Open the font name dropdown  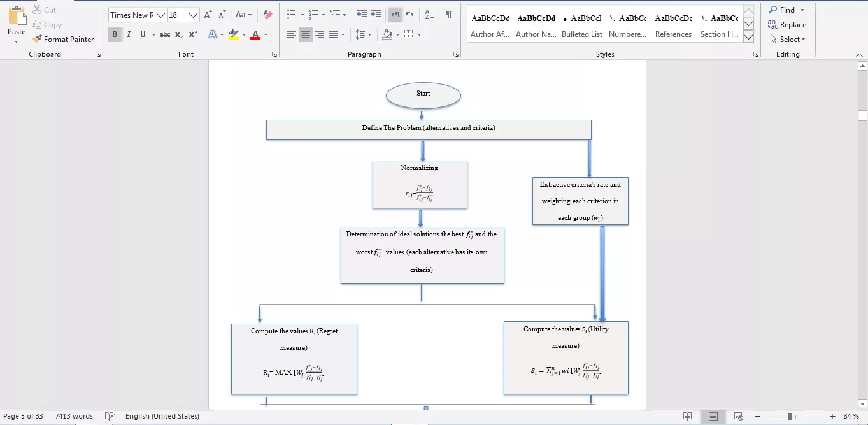(x=161, y=15)
